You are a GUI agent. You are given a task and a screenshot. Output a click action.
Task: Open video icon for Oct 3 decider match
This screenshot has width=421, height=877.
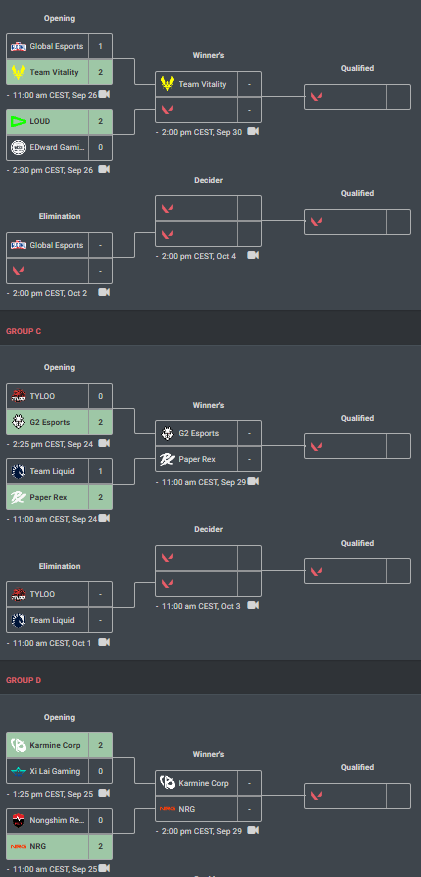(253, 606)
